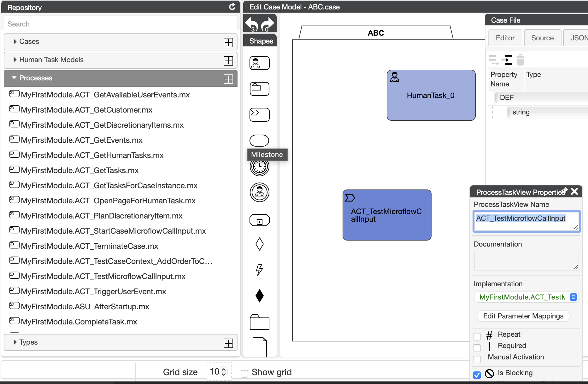Viewport: 588px width, 384px height.
Task: Refresh the Repository panel
Action: 232,7
